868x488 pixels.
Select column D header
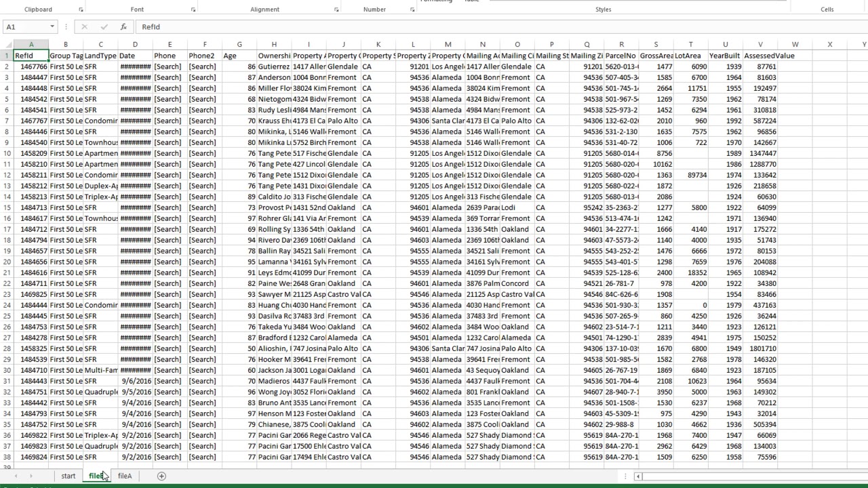coord(135,45)
